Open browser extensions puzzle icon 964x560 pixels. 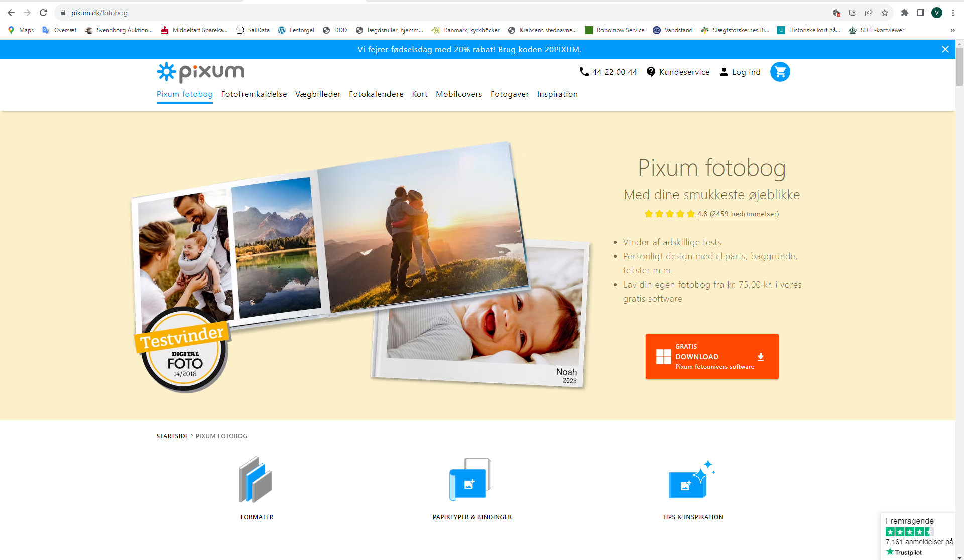click(904, 13)
